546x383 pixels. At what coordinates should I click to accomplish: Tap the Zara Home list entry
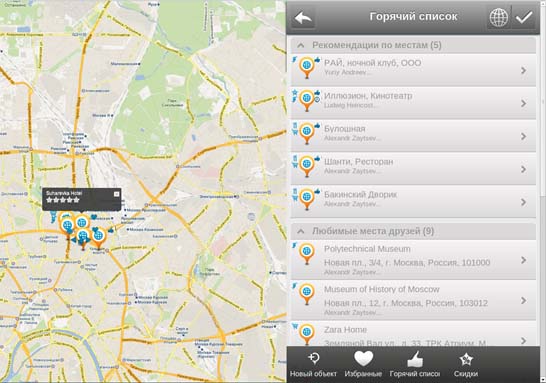[x=413, y=334]
